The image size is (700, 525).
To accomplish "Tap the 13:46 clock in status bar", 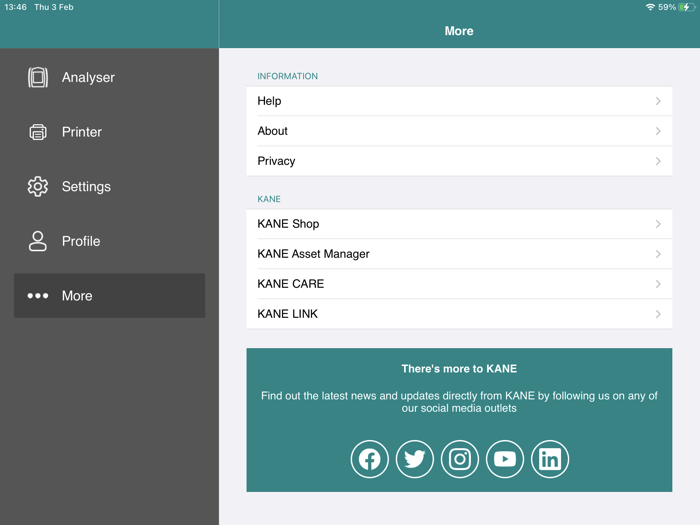I will 16,7.
